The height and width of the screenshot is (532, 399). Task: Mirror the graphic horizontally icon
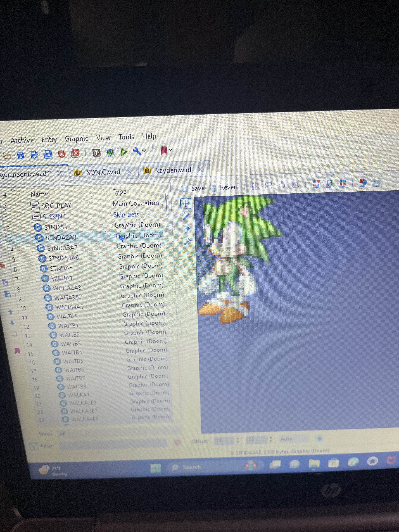(255, 186)
